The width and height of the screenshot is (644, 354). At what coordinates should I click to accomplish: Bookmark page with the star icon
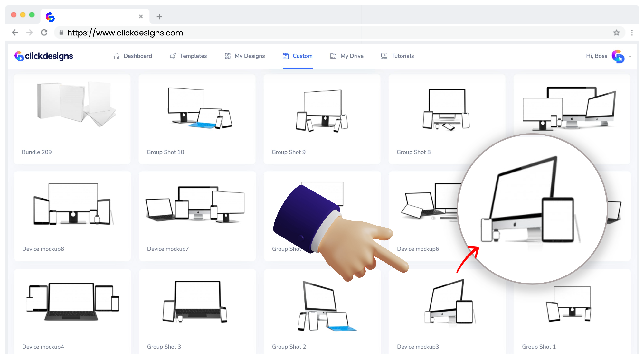pos(616,33)
